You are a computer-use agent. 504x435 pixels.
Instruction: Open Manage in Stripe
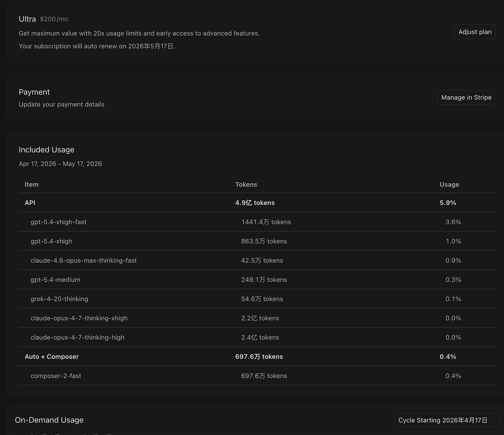tap(466, 97)
